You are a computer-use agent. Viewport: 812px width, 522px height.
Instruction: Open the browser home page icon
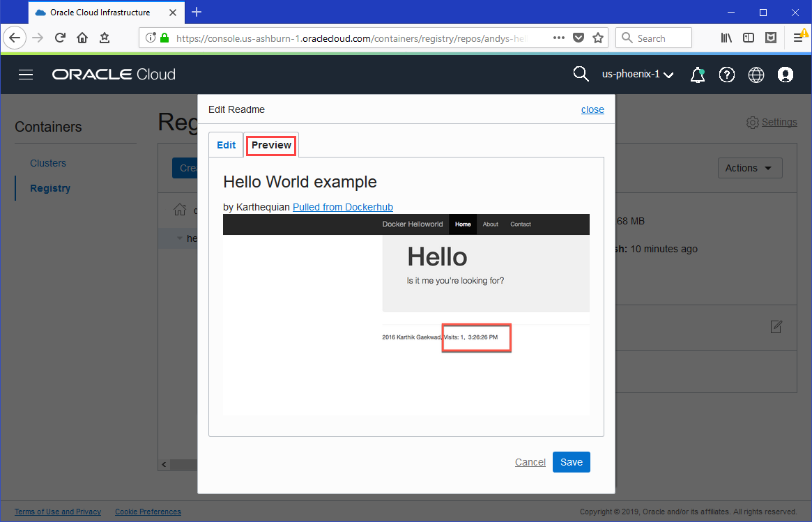[82, 38]
